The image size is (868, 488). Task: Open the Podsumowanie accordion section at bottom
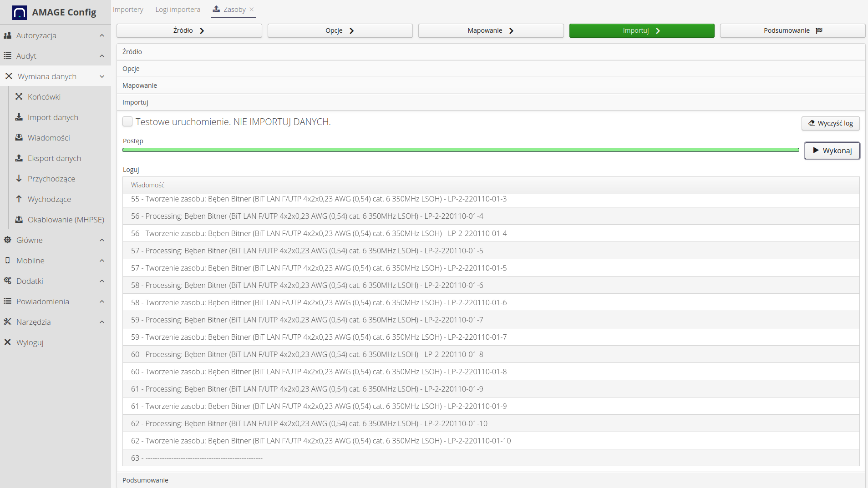pos(145,480)
